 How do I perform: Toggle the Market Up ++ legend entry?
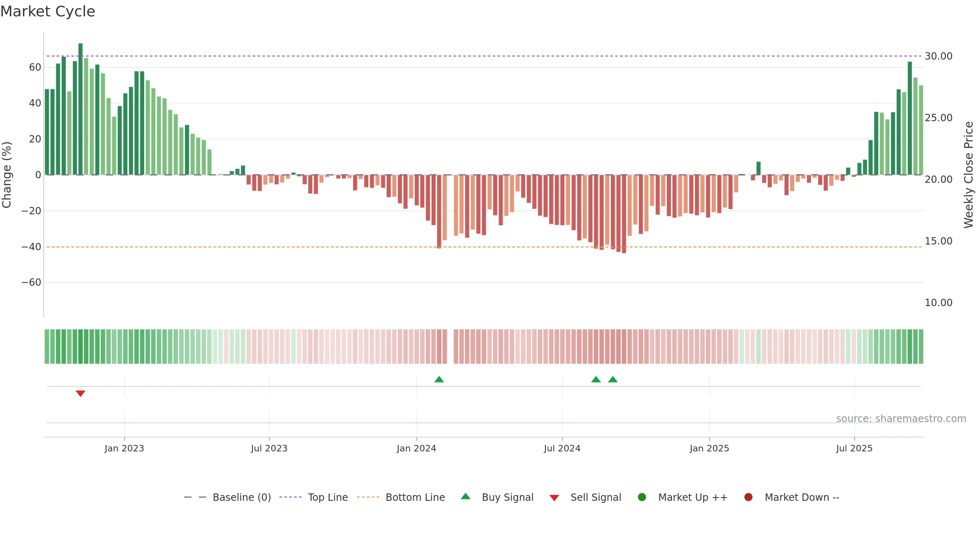[683, 497]
